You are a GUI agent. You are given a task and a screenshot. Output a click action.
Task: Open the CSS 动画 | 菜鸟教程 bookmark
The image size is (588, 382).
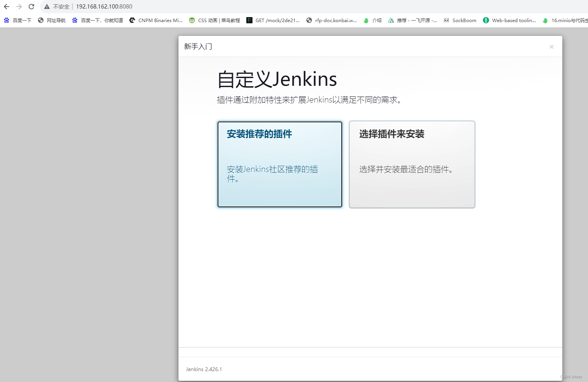click(214, 20)
